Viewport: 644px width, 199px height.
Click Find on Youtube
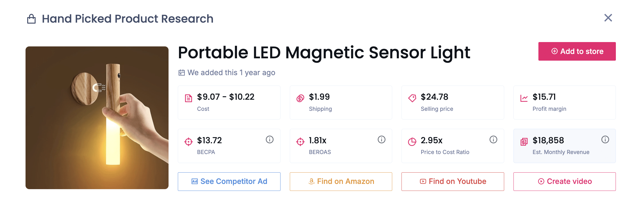pos(453,181)
